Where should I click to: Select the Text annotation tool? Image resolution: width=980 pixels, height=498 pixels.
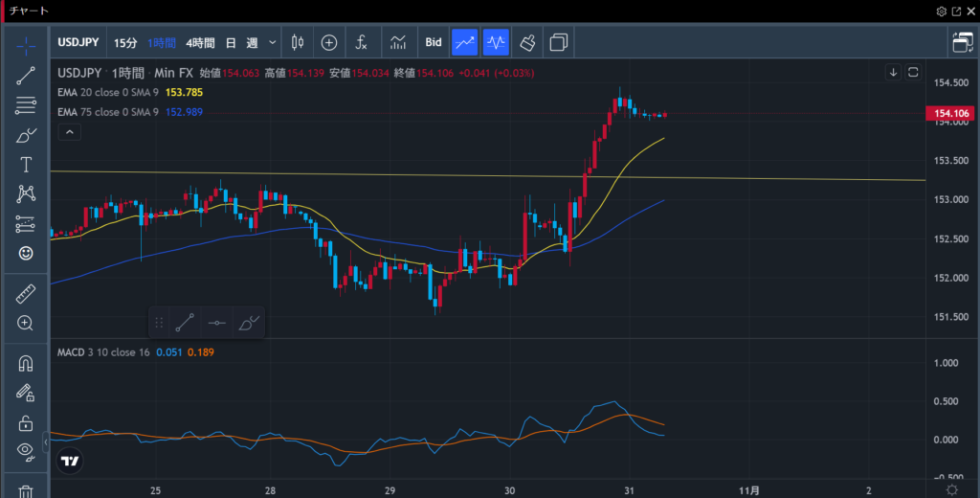[26, 165]
